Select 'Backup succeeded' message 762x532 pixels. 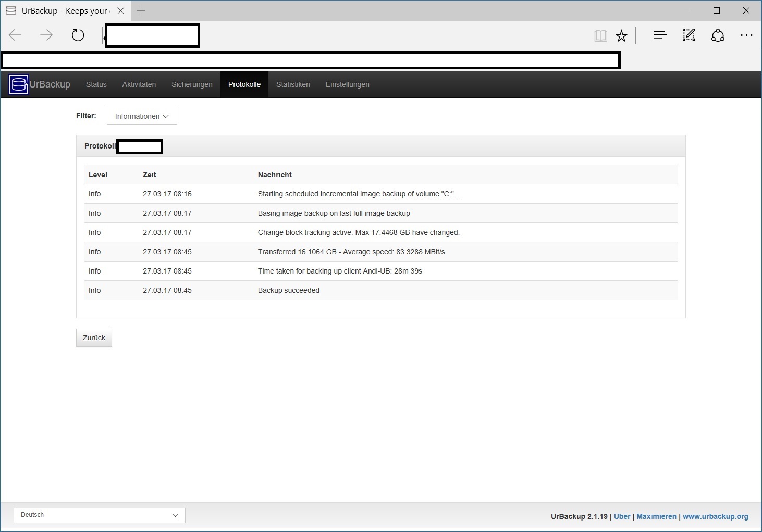coord(289,290)
